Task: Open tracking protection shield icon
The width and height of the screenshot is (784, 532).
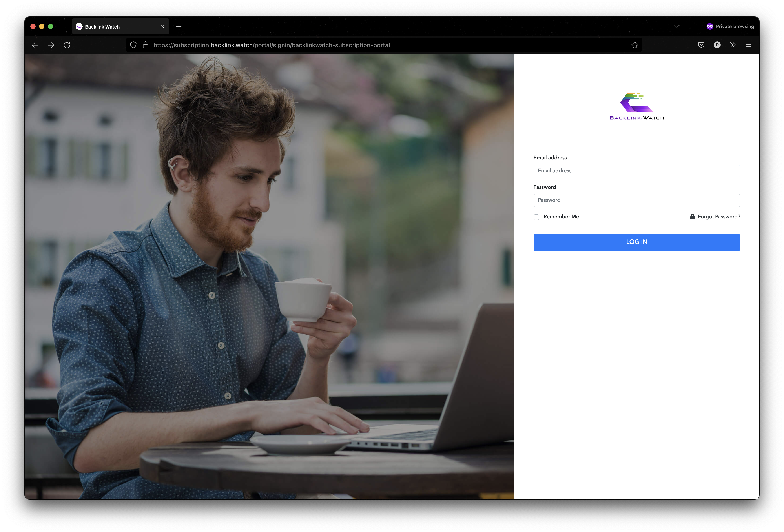Action: tap(133, 45)
